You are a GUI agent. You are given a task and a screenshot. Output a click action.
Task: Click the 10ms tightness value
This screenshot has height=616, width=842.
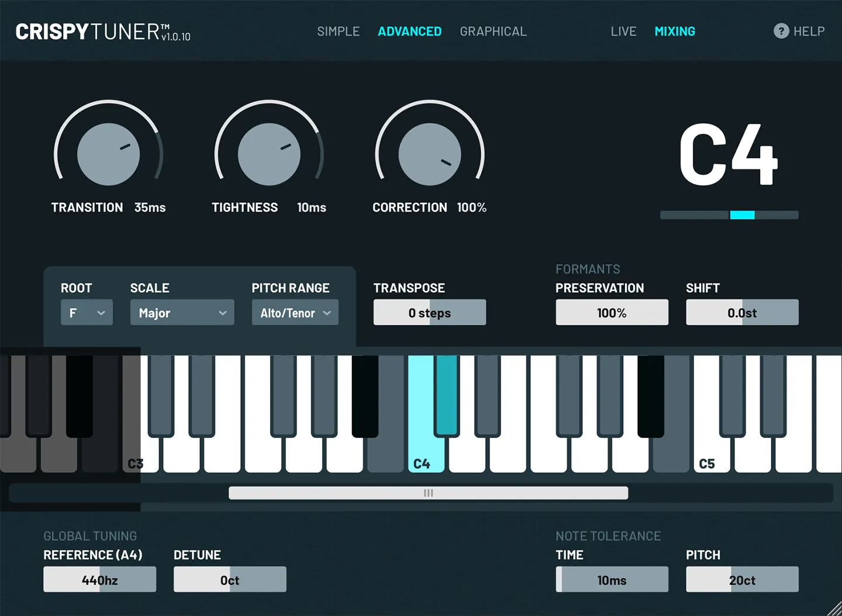[x=312, y=207]
